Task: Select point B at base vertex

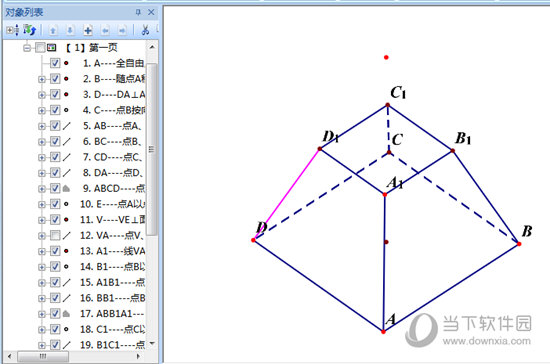Action: [519, 244]
